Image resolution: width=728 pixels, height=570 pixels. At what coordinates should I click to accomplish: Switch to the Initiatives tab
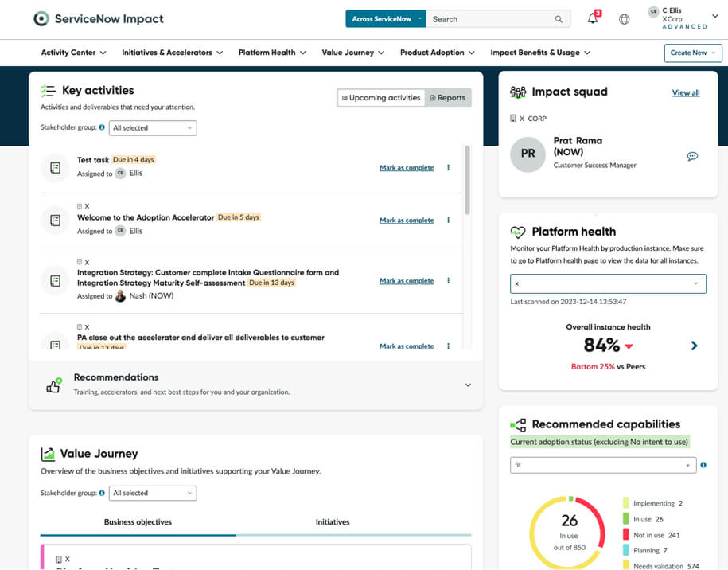[333, 521]
